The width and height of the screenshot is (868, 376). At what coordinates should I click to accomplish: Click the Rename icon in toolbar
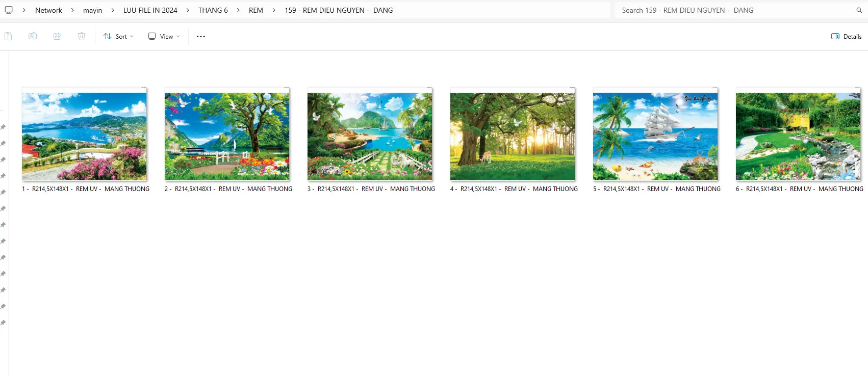point(33,36)
